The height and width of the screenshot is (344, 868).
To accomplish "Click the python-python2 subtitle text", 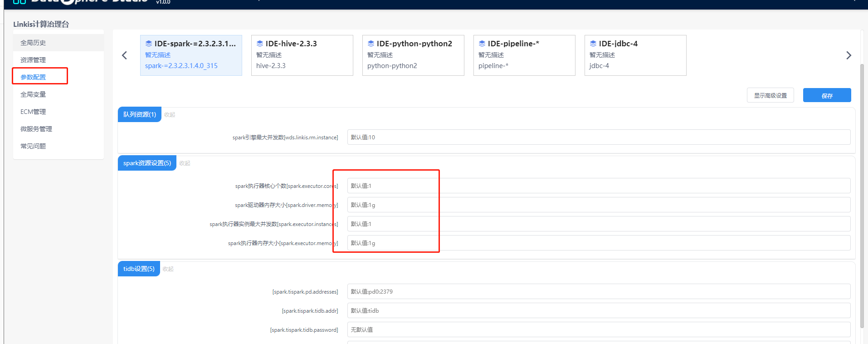I will click(392, 66).
